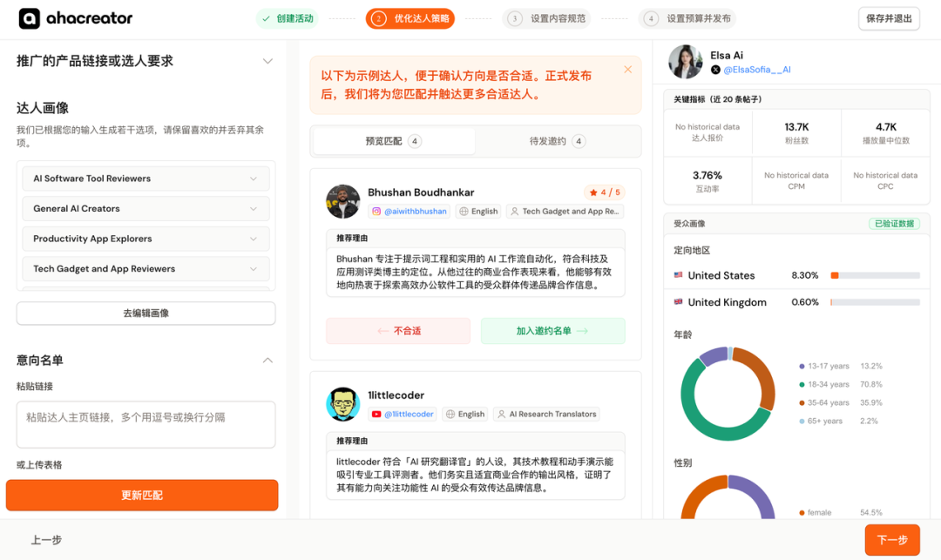This screenshot has width=941, height=560.
Task: Open 设置预算并发布 step
Action: click(687, 18)
